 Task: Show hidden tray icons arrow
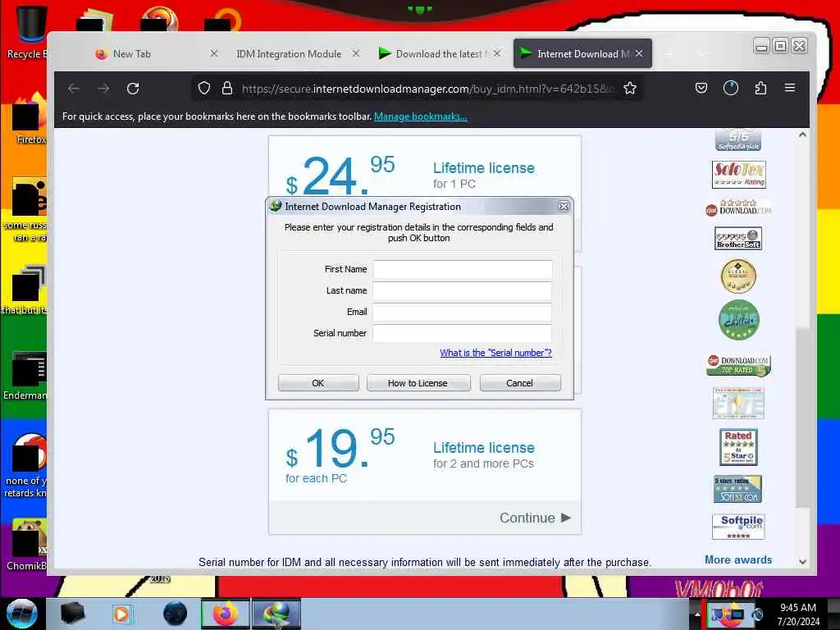point(697,614)
